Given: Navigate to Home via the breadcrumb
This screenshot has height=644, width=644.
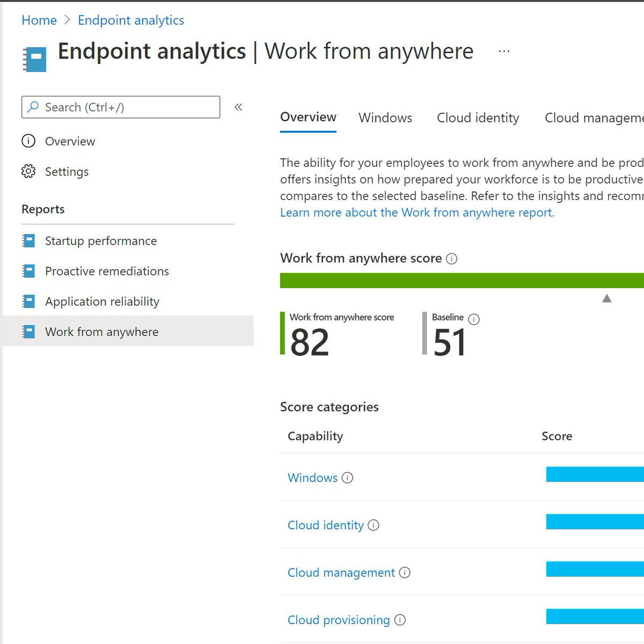Looking at the screenshot, I should 39,20.
